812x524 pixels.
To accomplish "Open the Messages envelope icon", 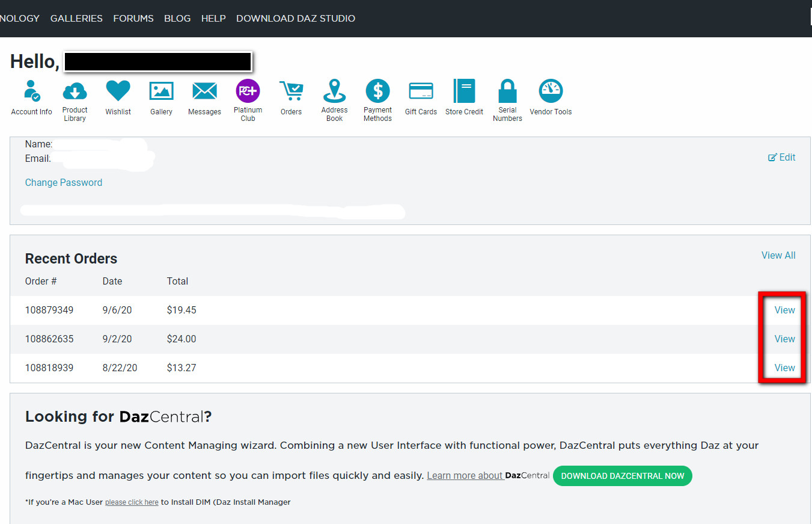I will [204, 91].
